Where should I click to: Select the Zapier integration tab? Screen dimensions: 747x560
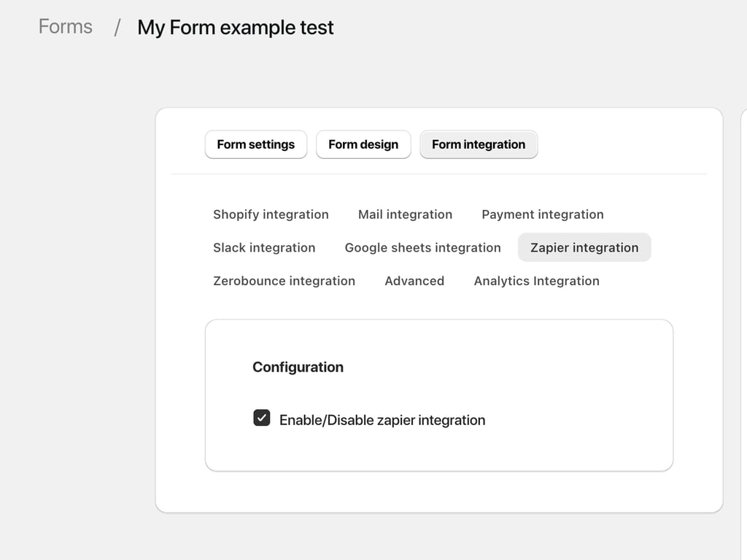pos(584,248)
